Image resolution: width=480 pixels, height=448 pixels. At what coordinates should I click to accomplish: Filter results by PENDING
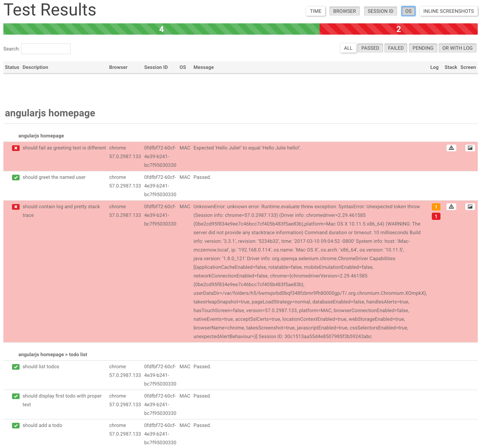click(x=423, y=48)
